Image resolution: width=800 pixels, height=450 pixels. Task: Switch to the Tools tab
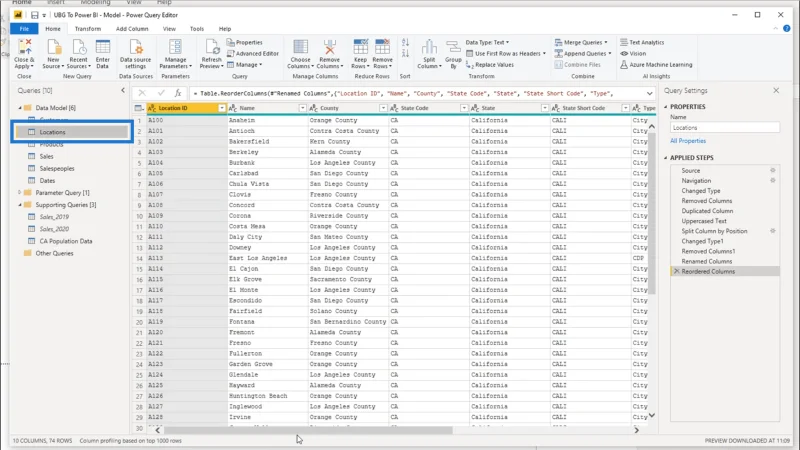coord(197,29)
